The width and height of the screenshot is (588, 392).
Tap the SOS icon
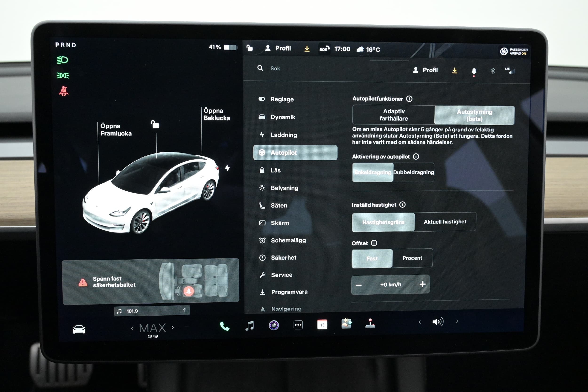[x=324, y=49]
